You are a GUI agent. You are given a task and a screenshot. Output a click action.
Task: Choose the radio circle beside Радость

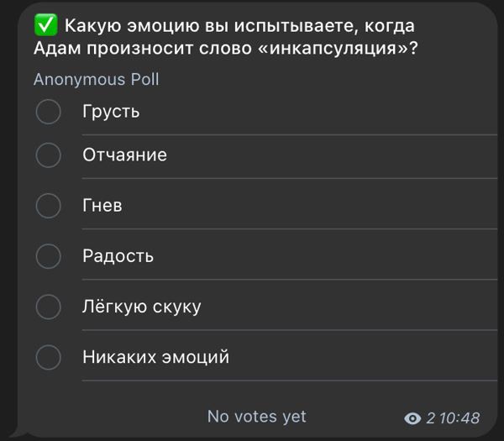(x=49, y=255)
